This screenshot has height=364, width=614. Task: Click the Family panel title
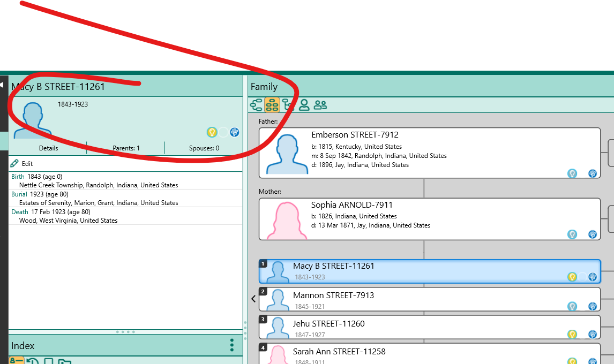264,87
